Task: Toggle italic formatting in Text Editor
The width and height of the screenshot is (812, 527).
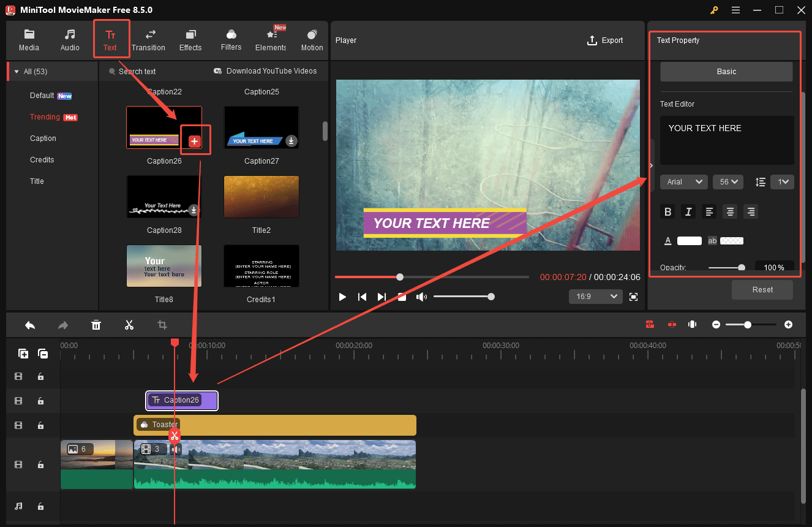Action: click(688, 211)
